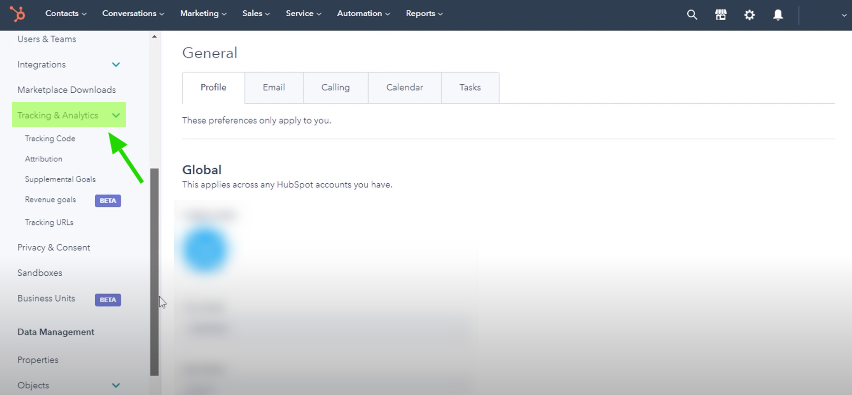852x395 pixels.
Task: Switch to the Tasks tab
Action: (x=470, y=87)
